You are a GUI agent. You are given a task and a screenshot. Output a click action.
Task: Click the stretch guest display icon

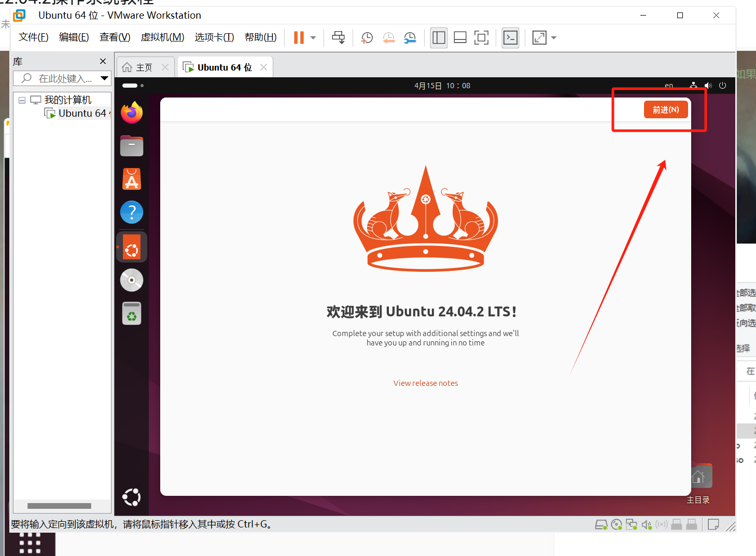click(539, 37)
